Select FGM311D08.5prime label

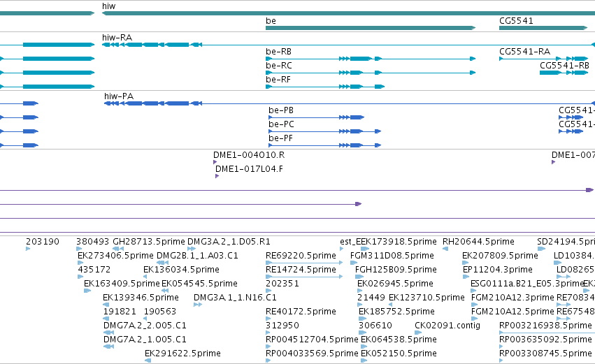[392, 256]
